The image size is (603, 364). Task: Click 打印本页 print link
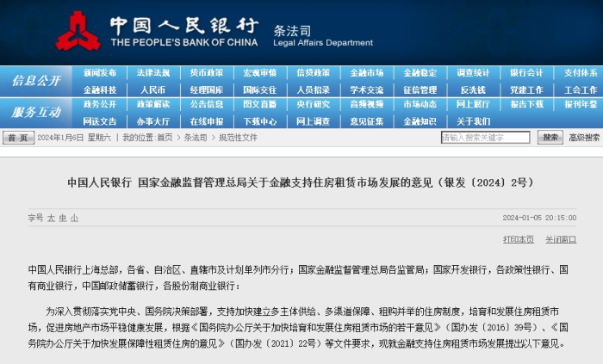coord(519,239)
